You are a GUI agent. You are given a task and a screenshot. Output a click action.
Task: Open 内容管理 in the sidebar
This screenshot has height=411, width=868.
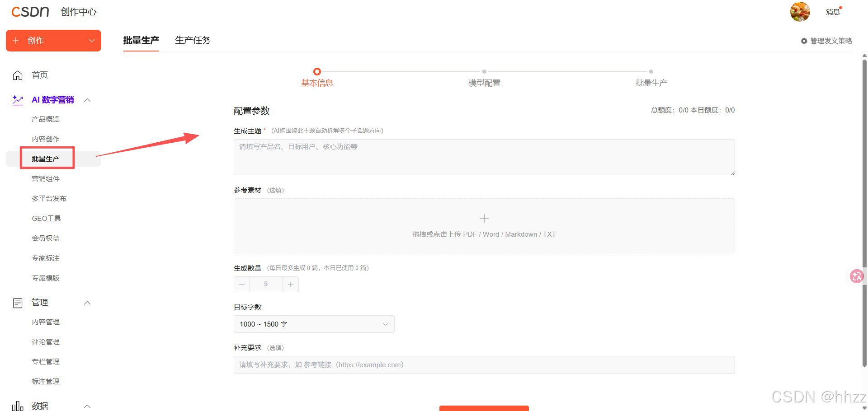point(46,322)
